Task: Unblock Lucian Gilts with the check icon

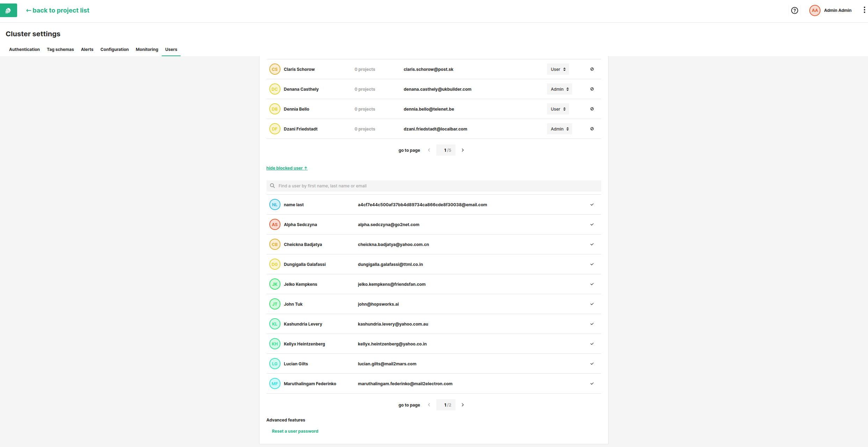Action: coord(592,364)
